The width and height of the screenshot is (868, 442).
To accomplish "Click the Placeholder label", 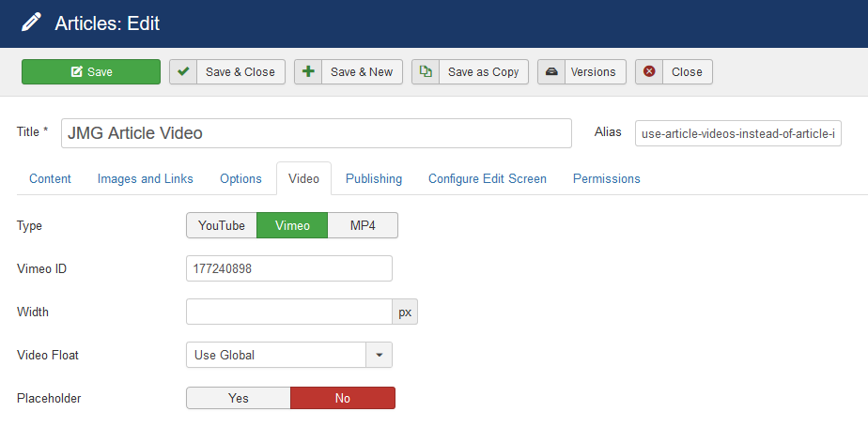I will (49, 398).
